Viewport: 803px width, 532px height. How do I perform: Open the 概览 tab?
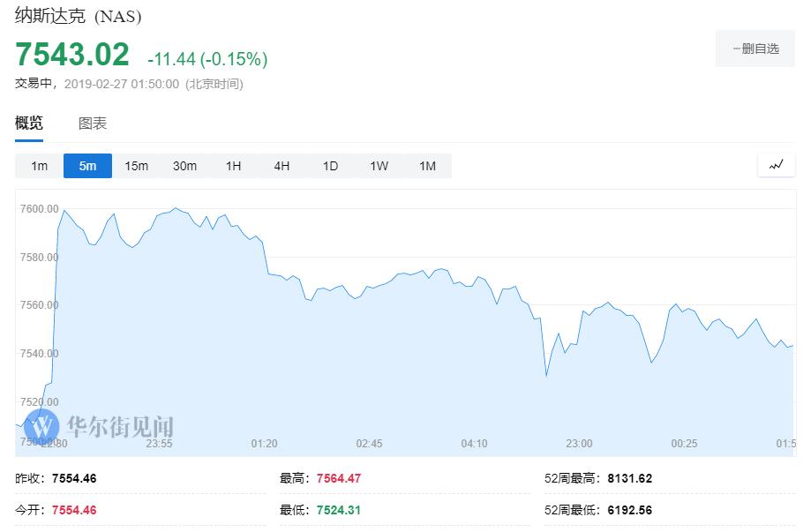click(x=29, y=124)
